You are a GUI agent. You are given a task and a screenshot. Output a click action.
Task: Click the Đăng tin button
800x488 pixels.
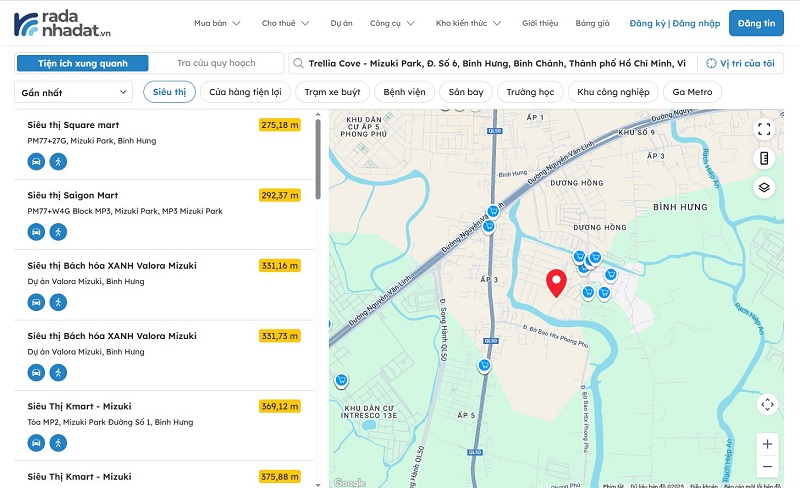click(x=755, y=23)
